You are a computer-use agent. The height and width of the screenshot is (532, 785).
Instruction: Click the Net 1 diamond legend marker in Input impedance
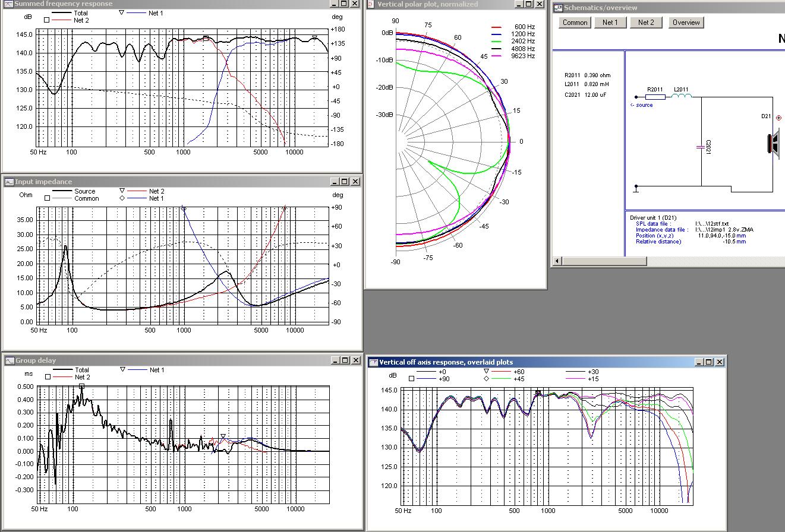pos(122,198)
